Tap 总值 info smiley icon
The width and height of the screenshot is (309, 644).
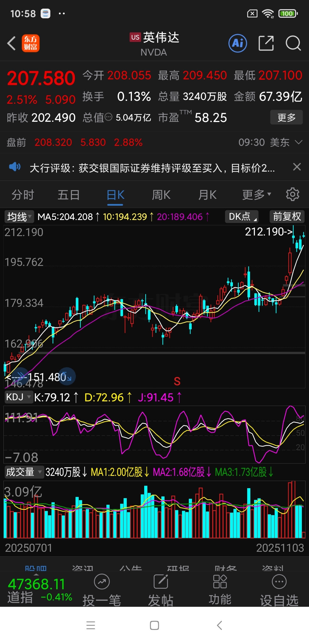click(108, 117)
